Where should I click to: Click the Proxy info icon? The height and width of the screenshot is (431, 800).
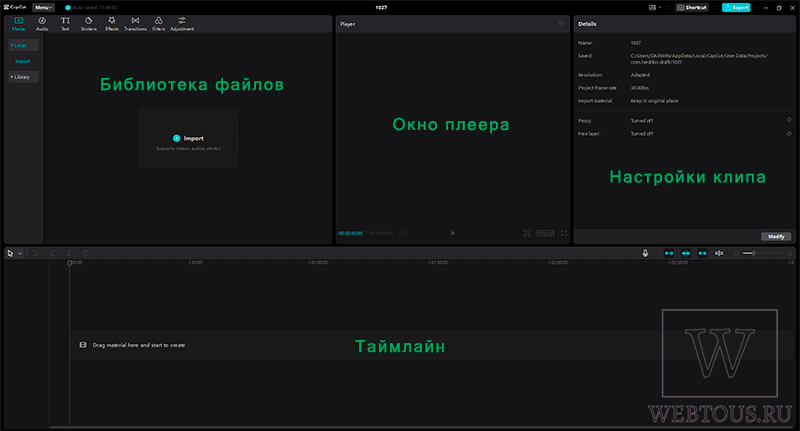[x=789, y=120]
